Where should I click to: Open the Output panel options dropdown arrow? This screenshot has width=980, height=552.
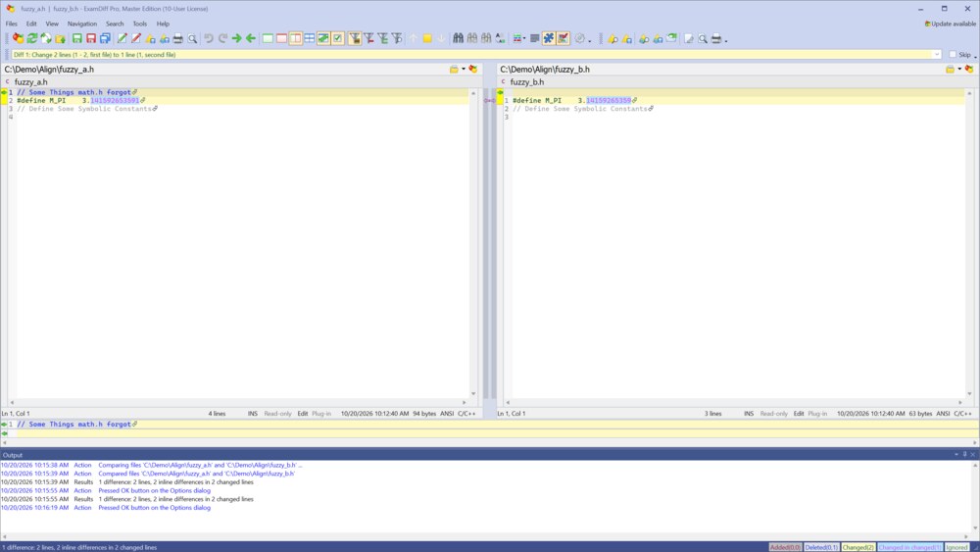tap(956, 455)
